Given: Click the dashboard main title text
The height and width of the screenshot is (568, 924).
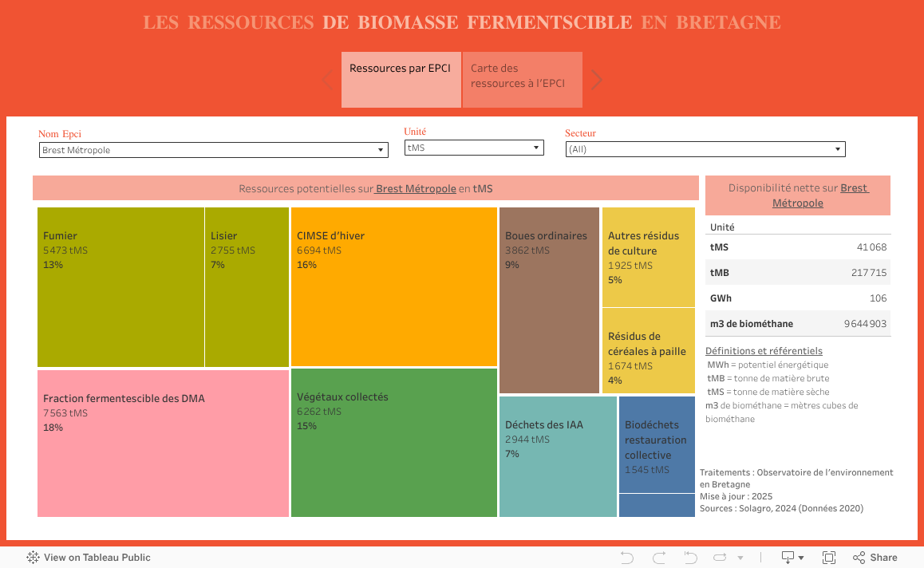Looking at the screenshot, I should [462, 22].
